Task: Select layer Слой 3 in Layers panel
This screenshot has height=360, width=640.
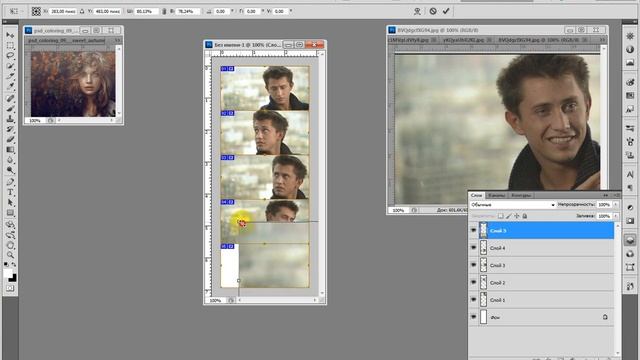Action: point(546,265)
